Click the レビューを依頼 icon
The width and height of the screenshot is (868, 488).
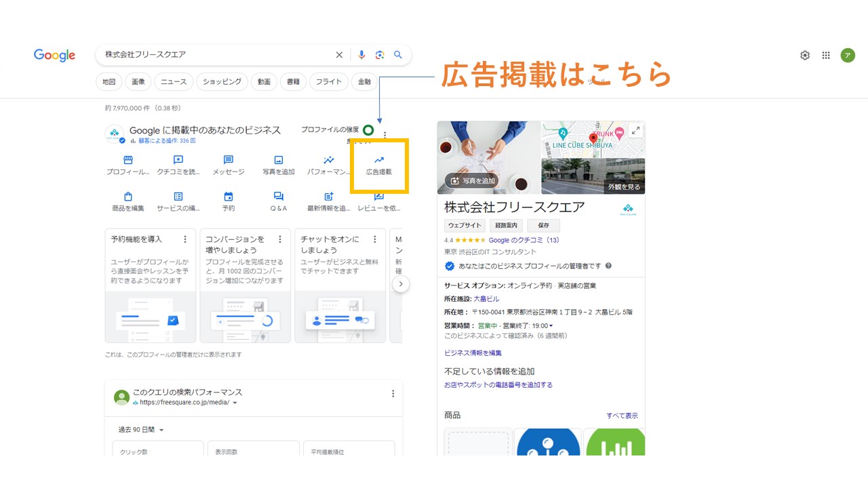(x=379, y=197)
